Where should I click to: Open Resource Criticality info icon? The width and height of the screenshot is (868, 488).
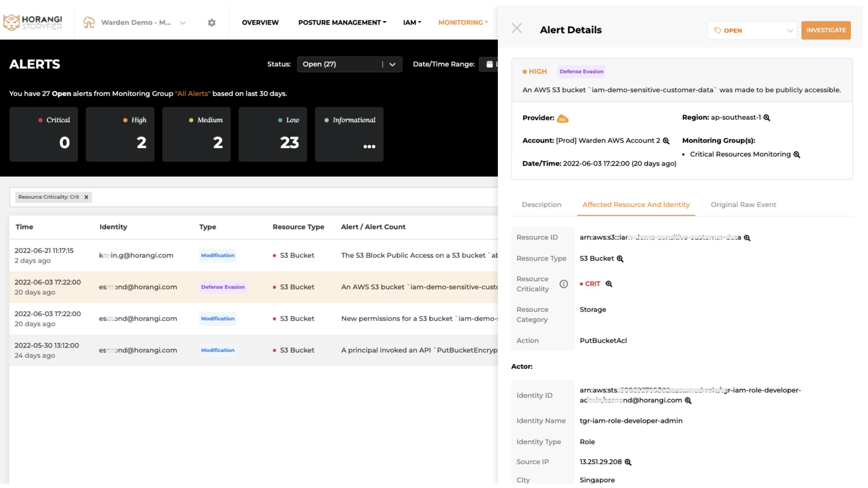point(563,284)
